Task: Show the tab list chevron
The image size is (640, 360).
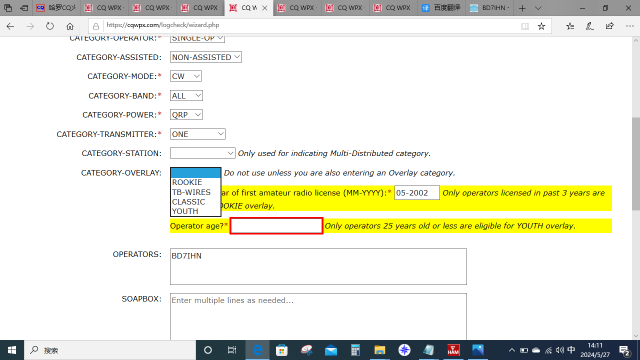Action: (x=538, y=8)
